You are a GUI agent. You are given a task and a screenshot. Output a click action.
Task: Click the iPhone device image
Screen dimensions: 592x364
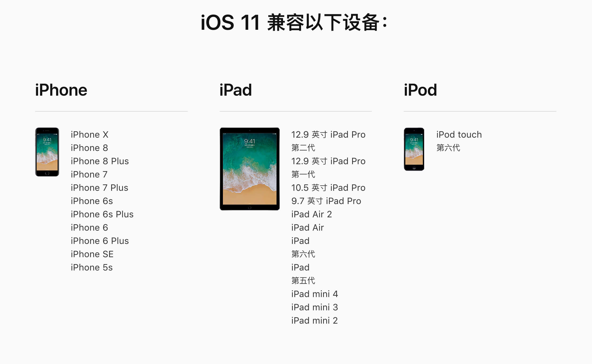click(x=47, y=152)
